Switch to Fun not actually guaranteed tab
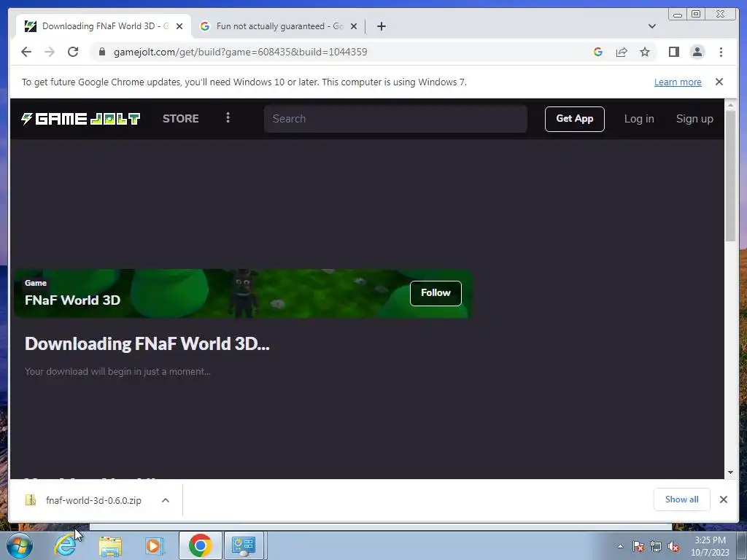 click(279, 26)
